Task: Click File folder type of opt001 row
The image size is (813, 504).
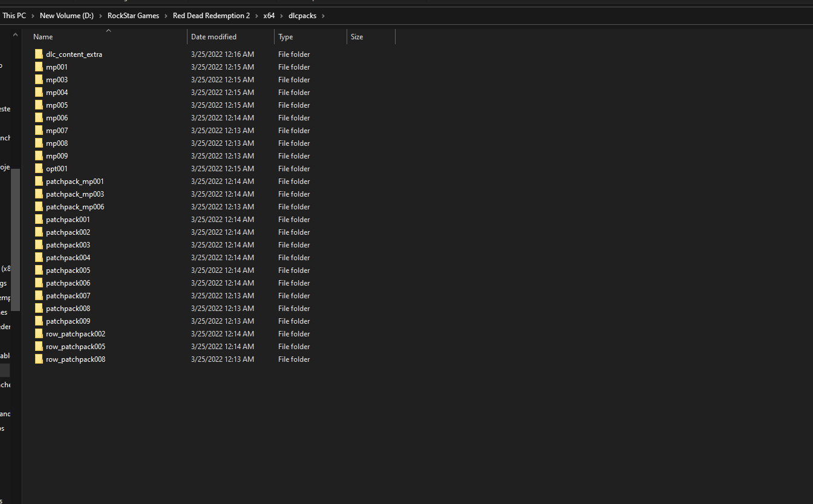Action: tap(294, 169)
